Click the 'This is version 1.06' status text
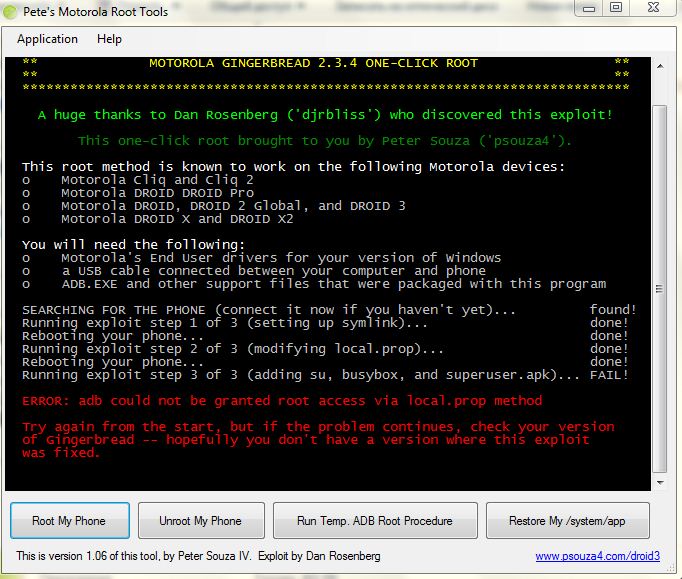The image size is (682, 579). tap(198, 556)
